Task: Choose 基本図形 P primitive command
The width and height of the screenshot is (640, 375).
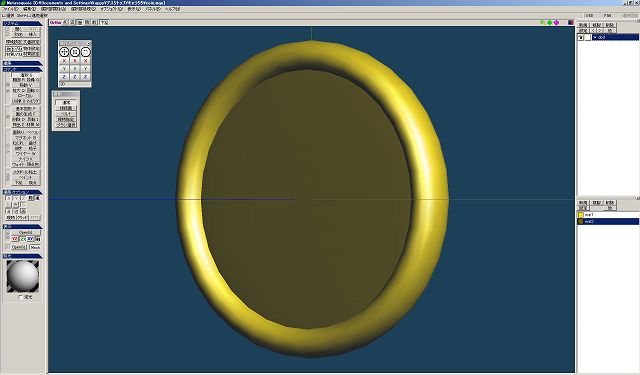Action: tap(26, 109)
